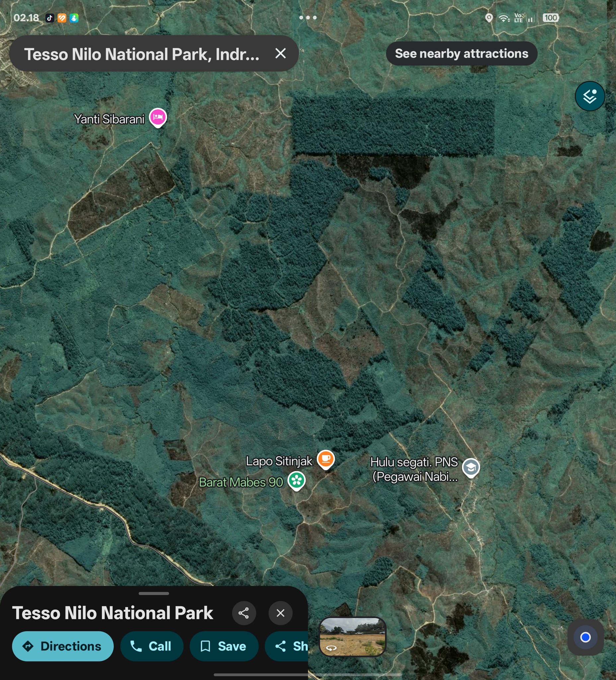This screenshot has height=680, width=616.
Task: Open the Street View thumbnail
Action: pyautogui.click(x=352, y=637)
